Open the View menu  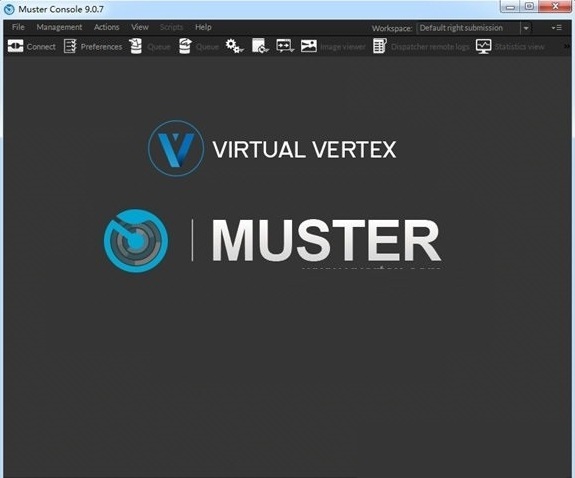point(140,27)
